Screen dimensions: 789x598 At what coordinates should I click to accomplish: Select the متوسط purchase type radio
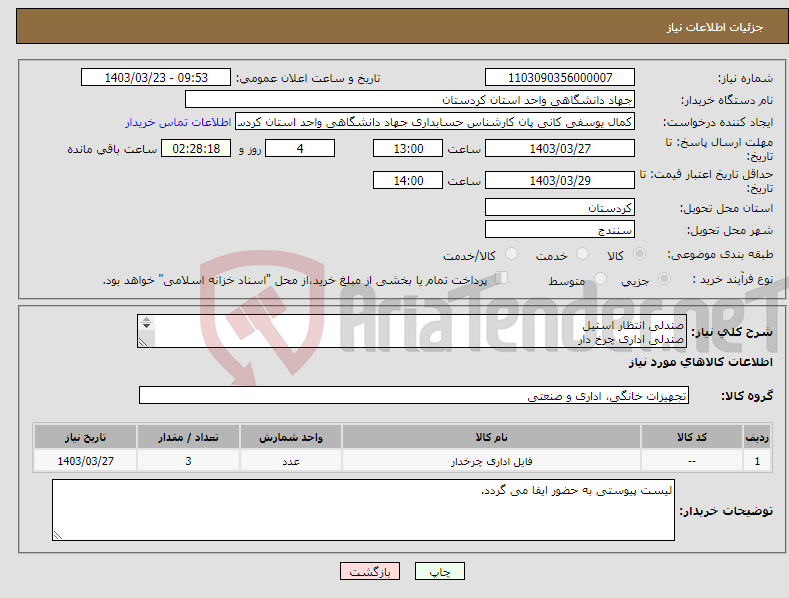pos(600,278)
